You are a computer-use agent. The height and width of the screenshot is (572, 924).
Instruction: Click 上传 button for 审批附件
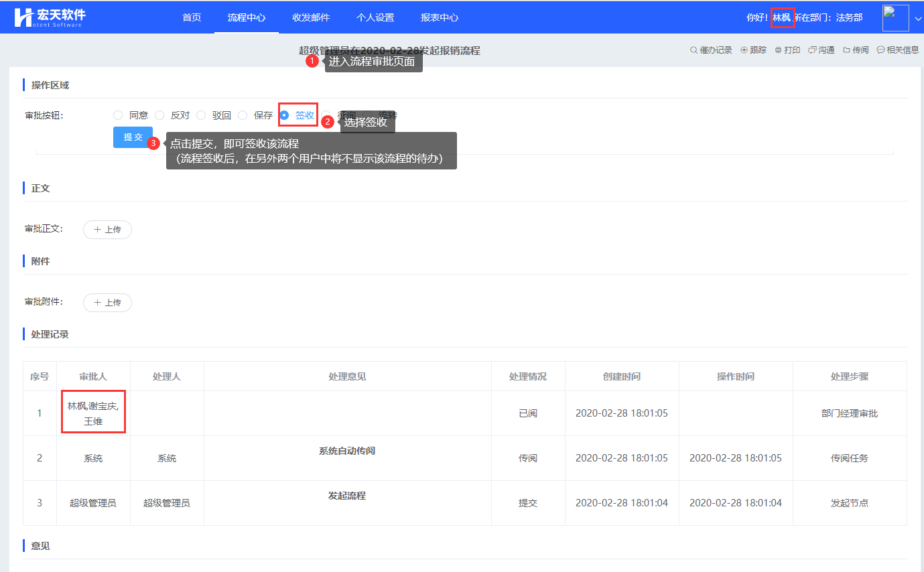click(107, 303)
